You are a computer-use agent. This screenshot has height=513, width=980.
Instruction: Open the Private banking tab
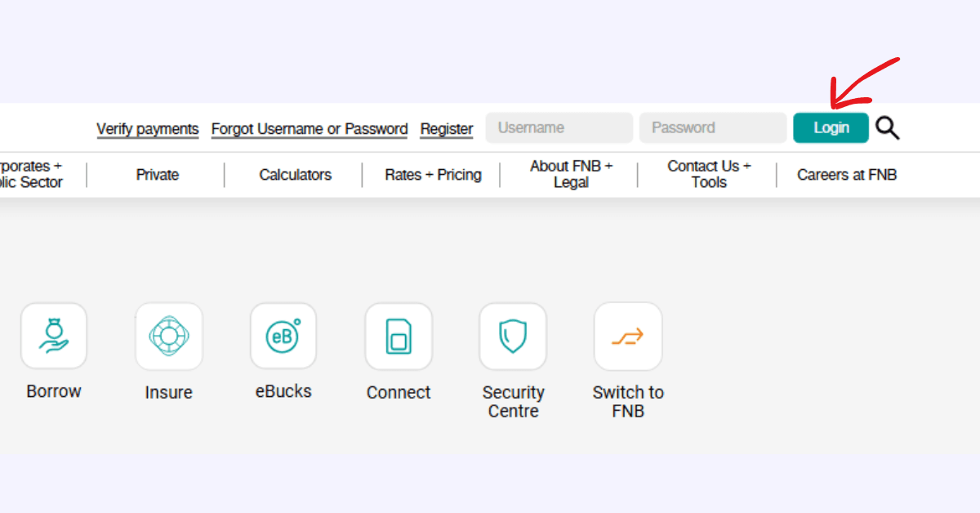tap(157, 174)
